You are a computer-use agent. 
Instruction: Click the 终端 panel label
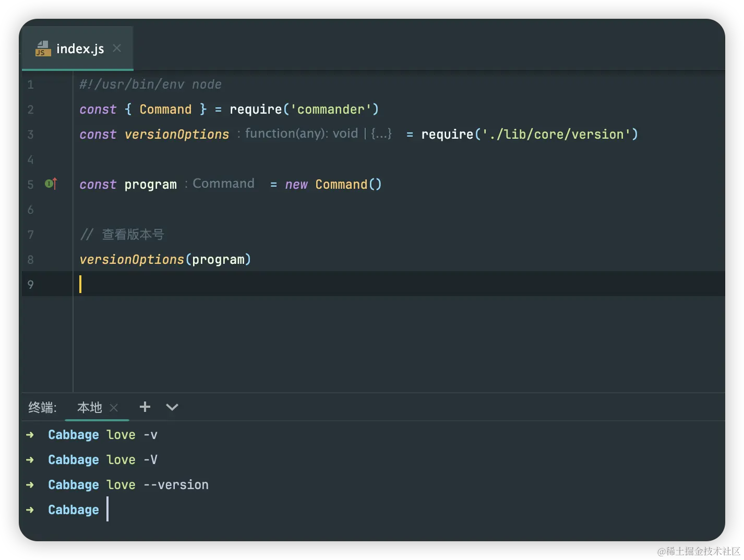(42, 407)
